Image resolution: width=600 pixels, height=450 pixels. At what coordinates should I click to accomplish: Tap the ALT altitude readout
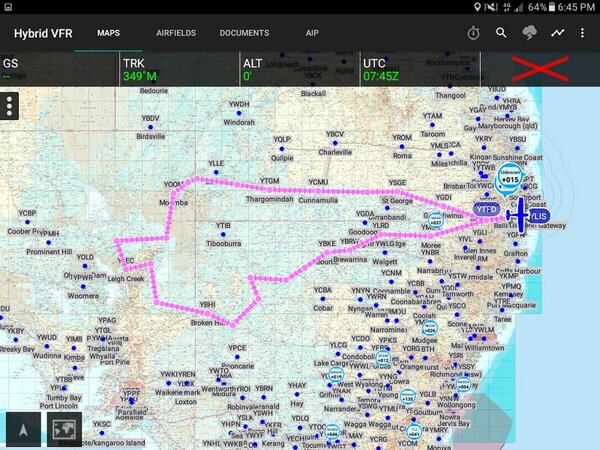click(x=298, y=69)
